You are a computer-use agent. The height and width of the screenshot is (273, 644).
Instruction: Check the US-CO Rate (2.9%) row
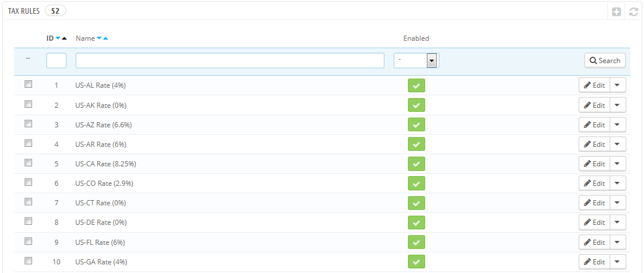28,182
